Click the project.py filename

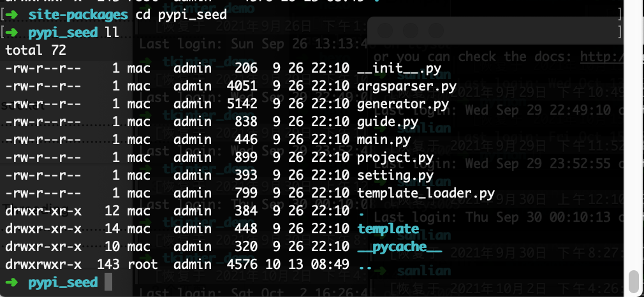(x=395, y=158)
